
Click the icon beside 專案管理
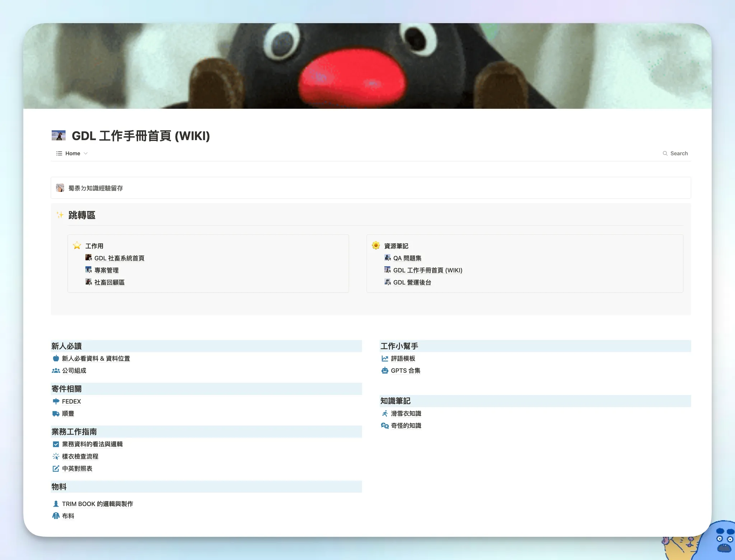[x=89, y=270]
